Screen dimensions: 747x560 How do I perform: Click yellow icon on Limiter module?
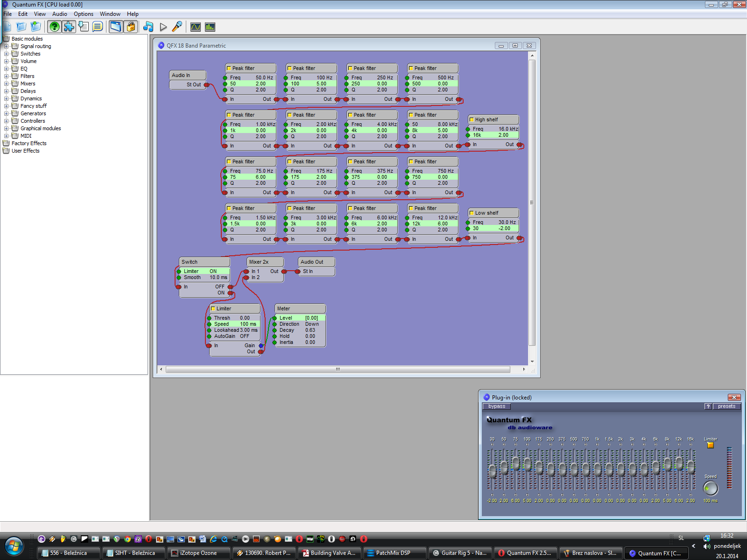click(213, 308)
